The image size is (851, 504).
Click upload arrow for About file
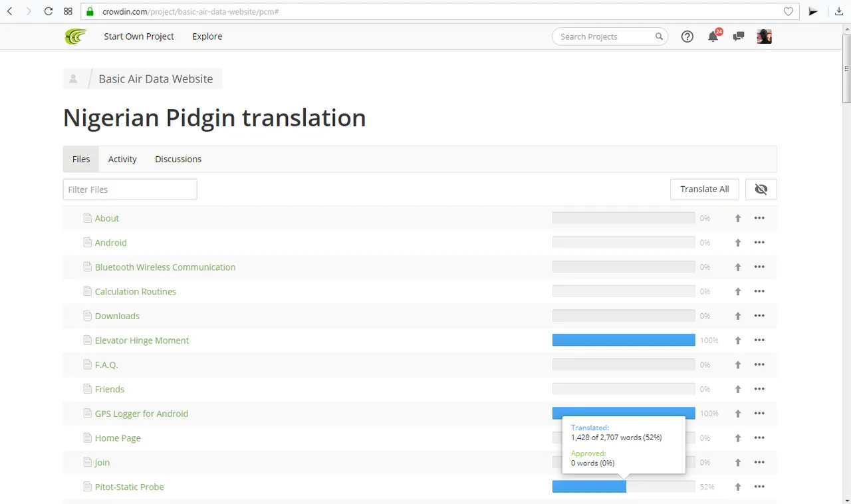[x=737, y=218]
